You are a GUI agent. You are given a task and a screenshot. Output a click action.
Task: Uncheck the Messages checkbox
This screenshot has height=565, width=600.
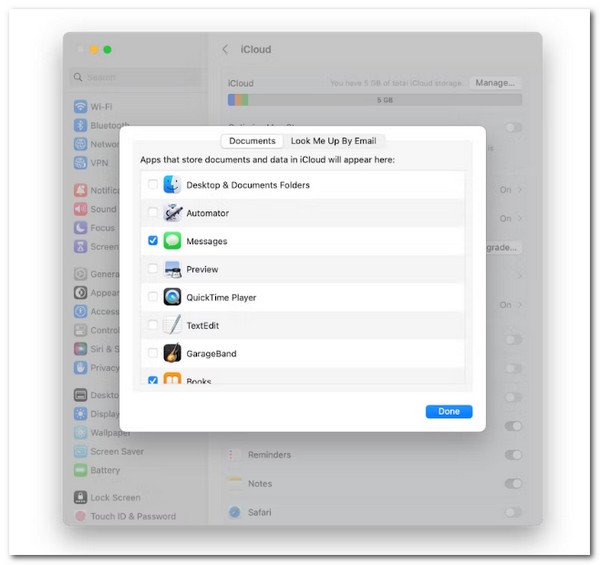(x=153, y=240)
